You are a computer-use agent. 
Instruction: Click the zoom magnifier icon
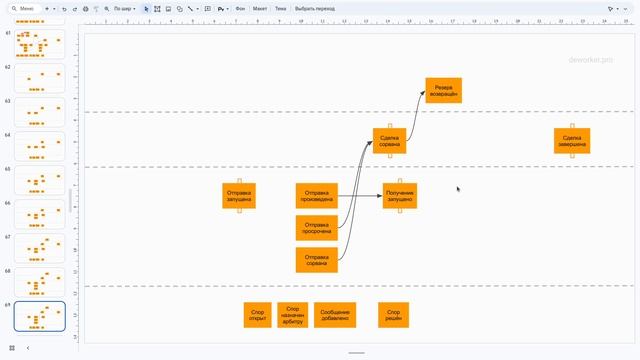[107, 9]
